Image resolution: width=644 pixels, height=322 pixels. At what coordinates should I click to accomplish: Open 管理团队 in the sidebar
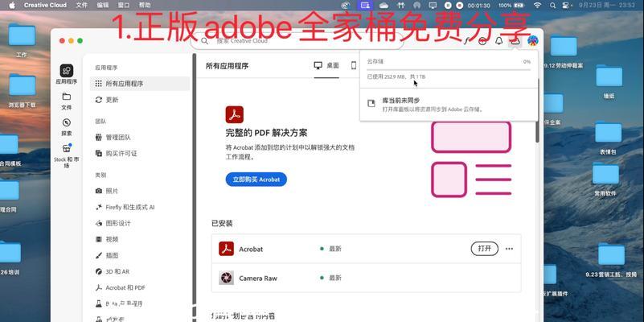(140, 138)
